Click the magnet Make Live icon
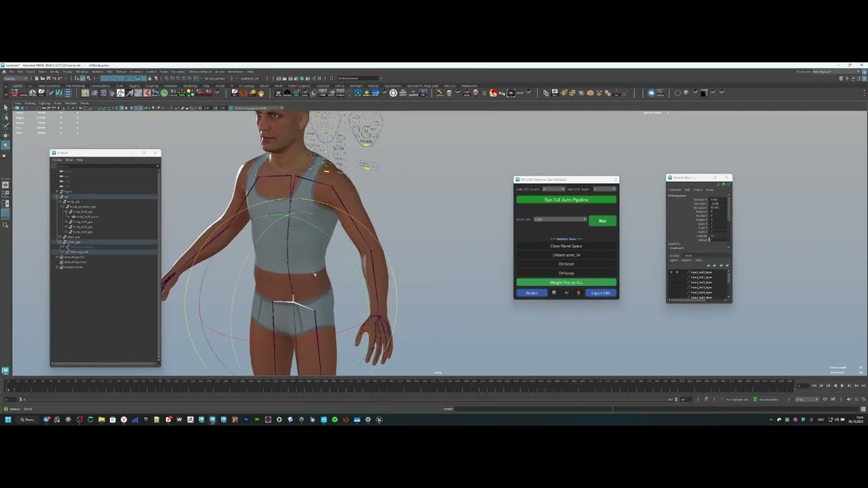Screen dimensions: 868x488 tap(196, 79)
